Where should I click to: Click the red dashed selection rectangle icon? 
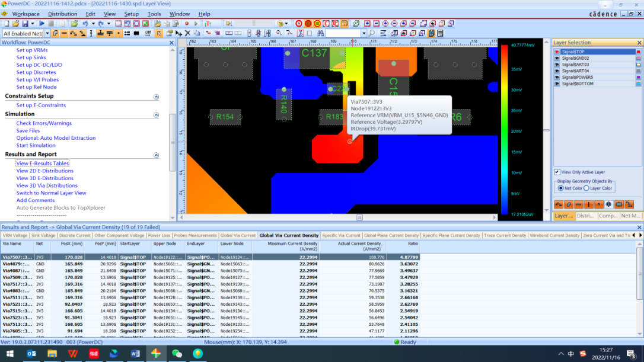point(118,23)
